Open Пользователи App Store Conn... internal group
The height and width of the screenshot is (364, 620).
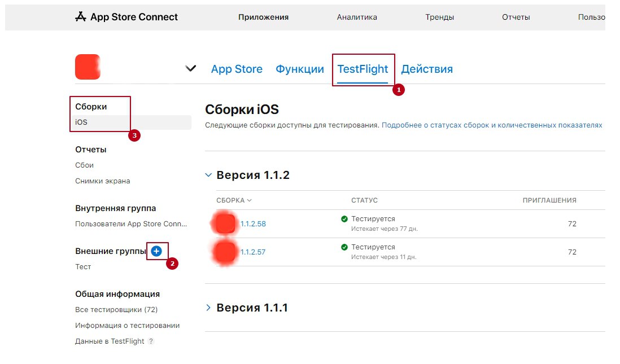pyautogui.click(x=131, y=223)
